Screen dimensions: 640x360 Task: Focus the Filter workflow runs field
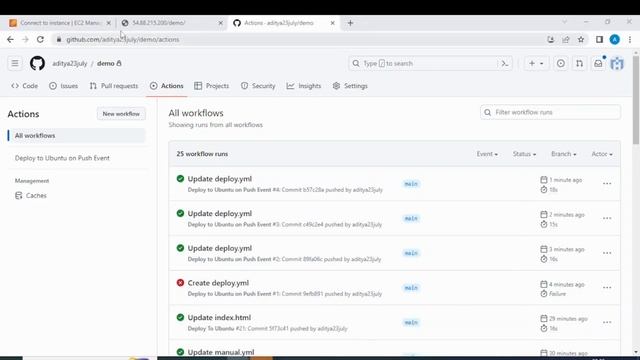550,112
